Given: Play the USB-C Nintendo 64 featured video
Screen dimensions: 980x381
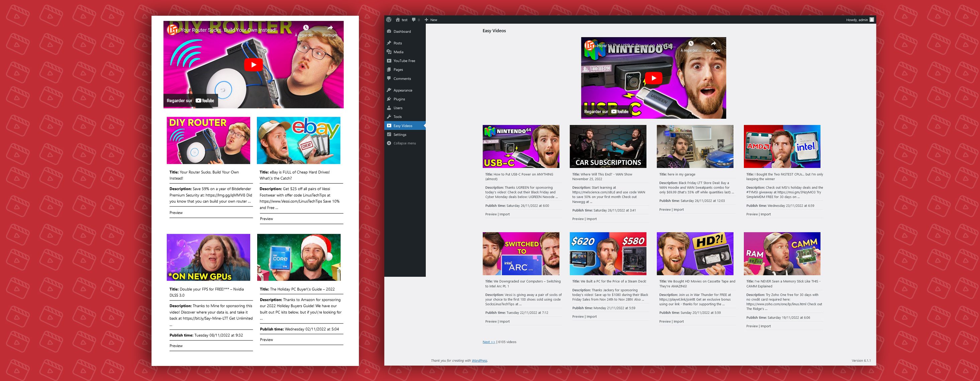Looking at the screenshot, I should (x=654, y=78).
